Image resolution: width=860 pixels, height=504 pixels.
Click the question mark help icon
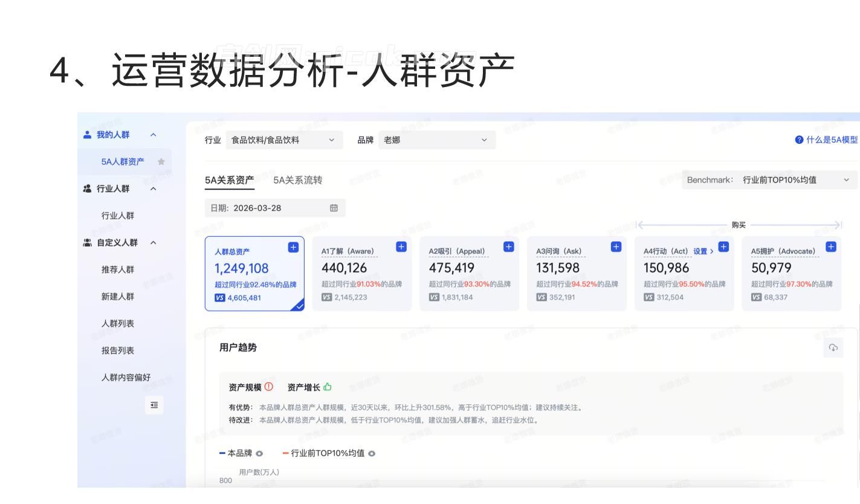(x=800, y=140)
